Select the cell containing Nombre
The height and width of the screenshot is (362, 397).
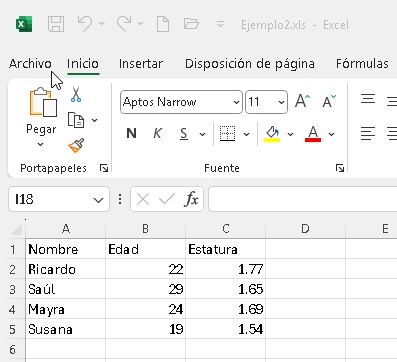tap(66, 249)
